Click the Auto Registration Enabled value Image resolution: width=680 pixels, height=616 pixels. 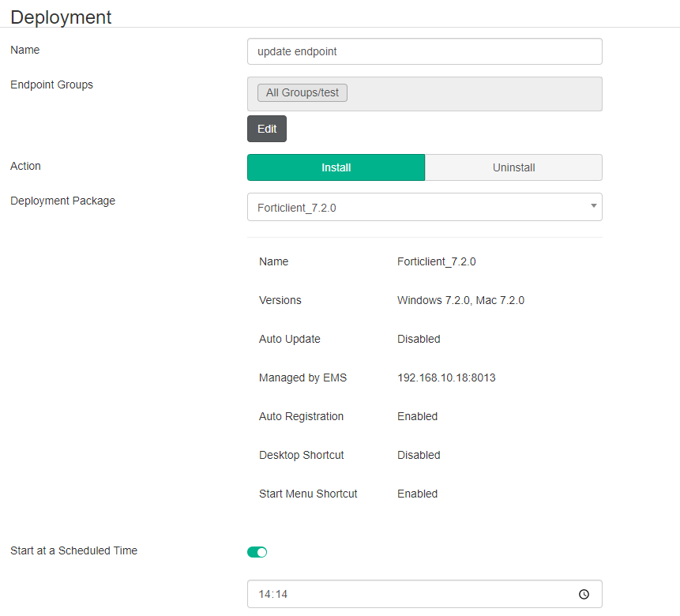(x=417, y=416)
